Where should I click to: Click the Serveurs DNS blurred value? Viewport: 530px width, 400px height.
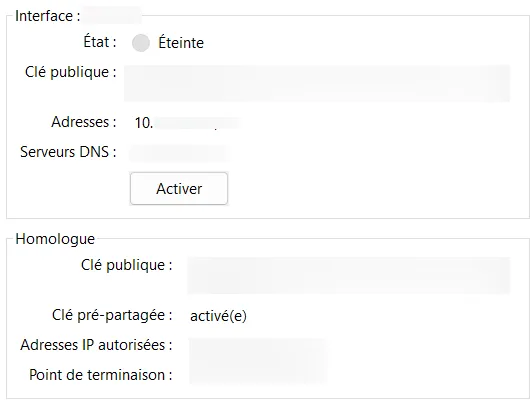(179, 153)
